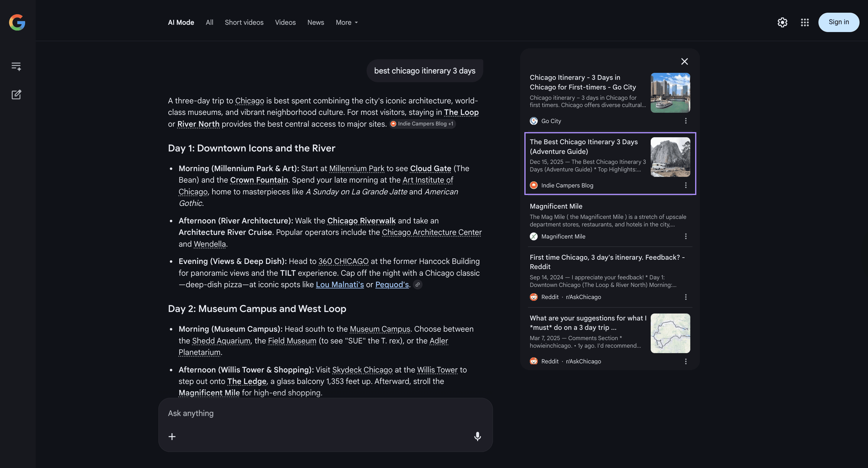Click the Go City favicon
868x468 pixels.
(x=534, y=121)
